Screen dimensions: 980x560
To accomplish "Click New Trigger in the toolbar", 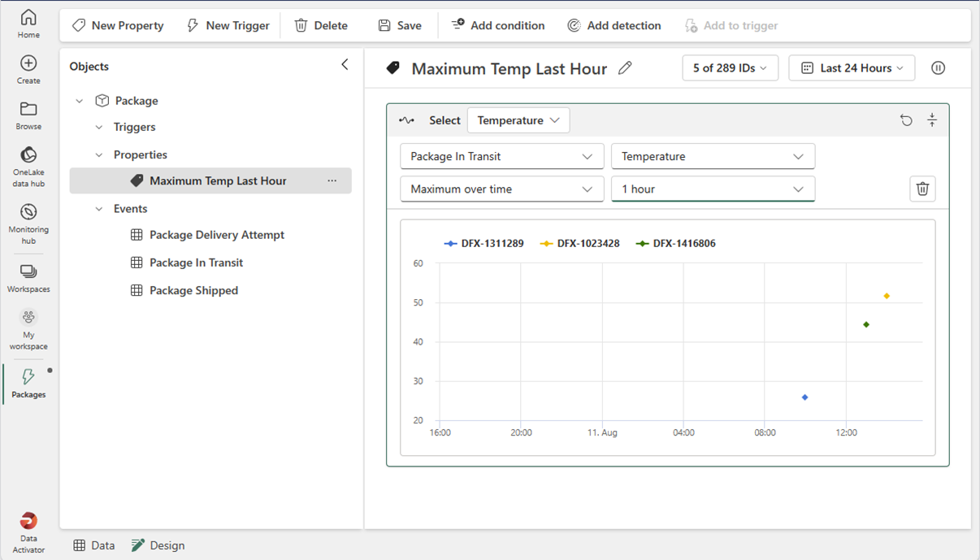I will tap(228, 25).
